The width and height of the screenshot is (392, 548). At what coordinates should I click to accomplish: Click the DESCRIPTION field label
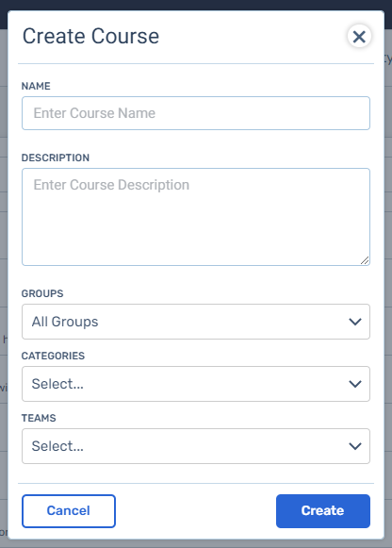point(56,158)
